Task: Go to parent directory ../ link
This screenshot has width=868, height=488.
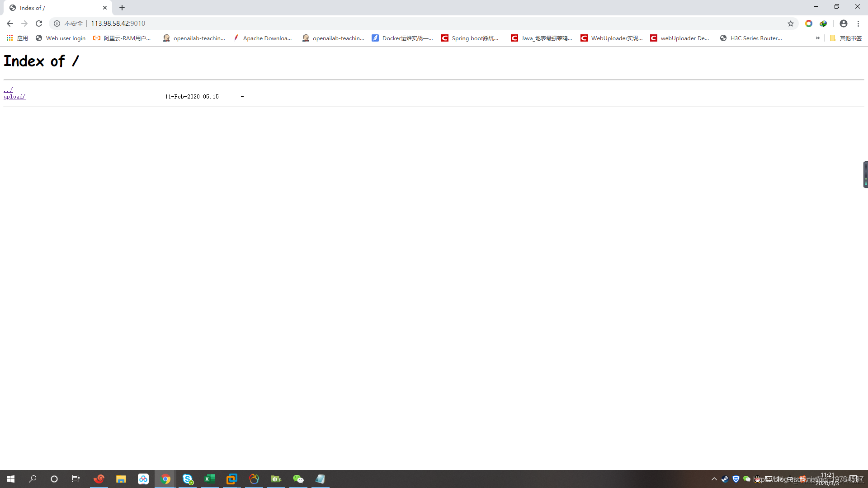Action: [8, 90]
